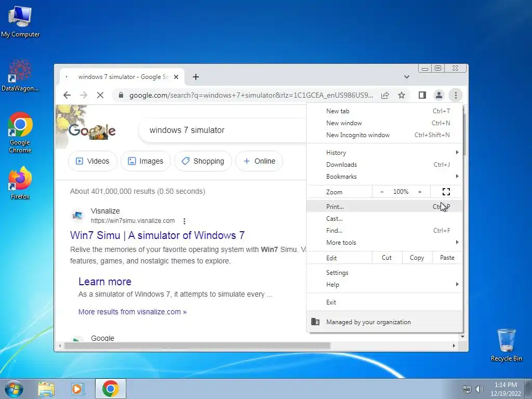This screenshot has width=532, height=399.
Task: Select Chrome in the taskbar
Action: 110,389
